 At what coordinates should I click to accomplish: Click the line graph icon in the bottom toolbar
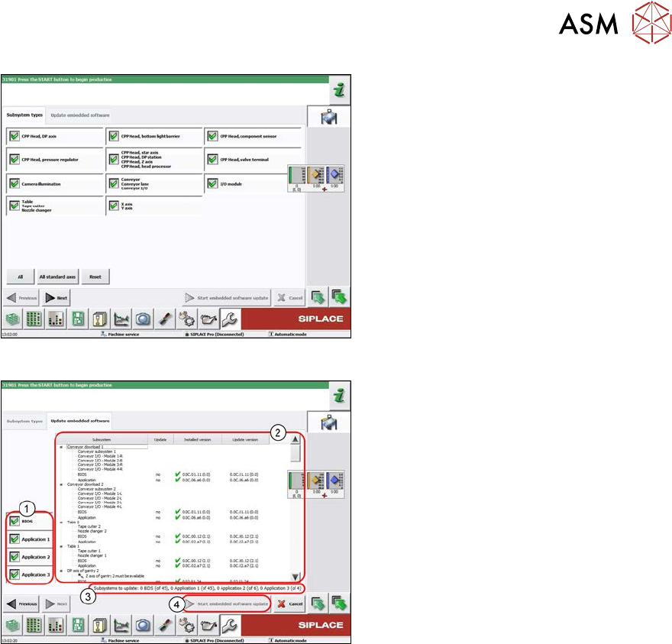click(121, 626)
